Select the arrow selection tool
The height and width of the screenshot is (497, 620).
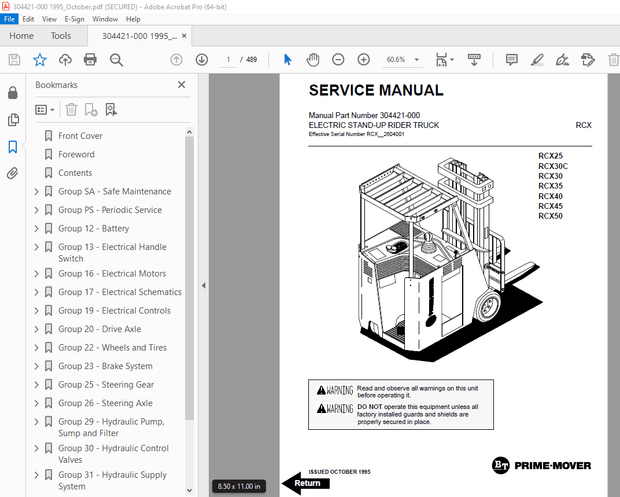[x=287, y=60]
